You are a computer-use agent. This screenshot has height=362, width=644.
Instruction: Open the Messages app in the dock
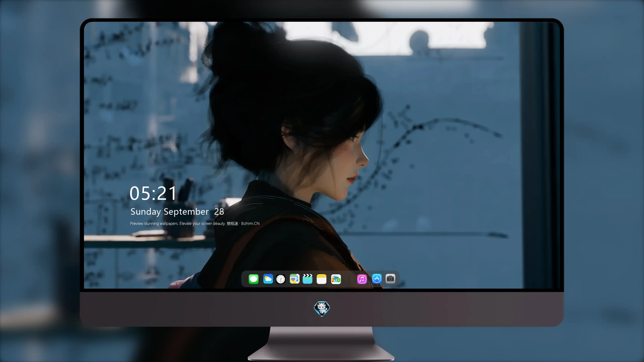point(254,279)
